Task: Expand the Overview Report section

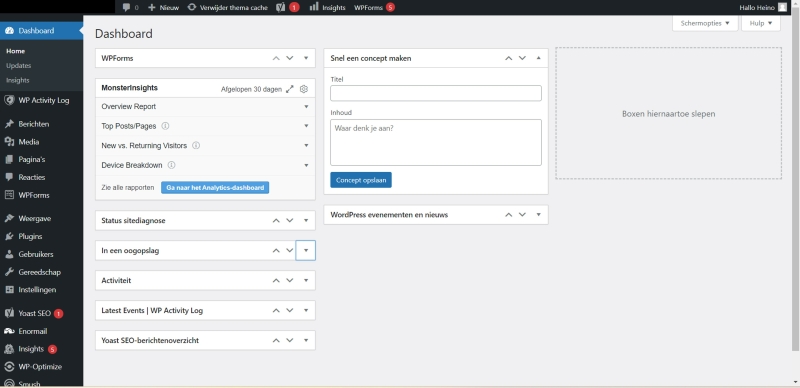Action: click(x=307, y=107)
